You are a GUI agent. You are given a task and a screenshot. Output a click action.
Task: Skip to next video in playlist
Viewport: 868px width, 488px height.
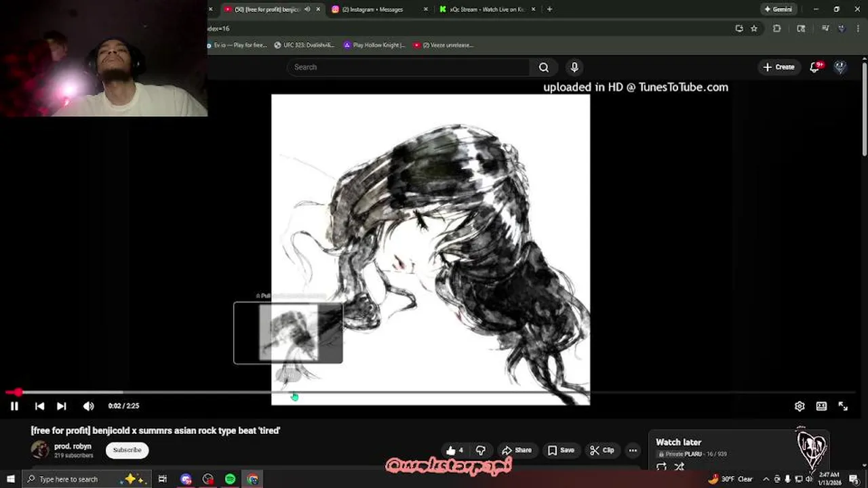click(62, 406)
